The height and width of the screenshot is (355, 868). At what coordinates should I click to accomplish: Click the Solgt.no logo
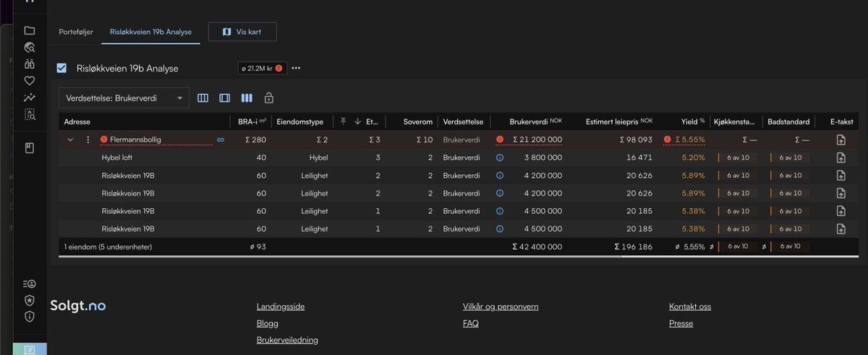coord(78,306)
